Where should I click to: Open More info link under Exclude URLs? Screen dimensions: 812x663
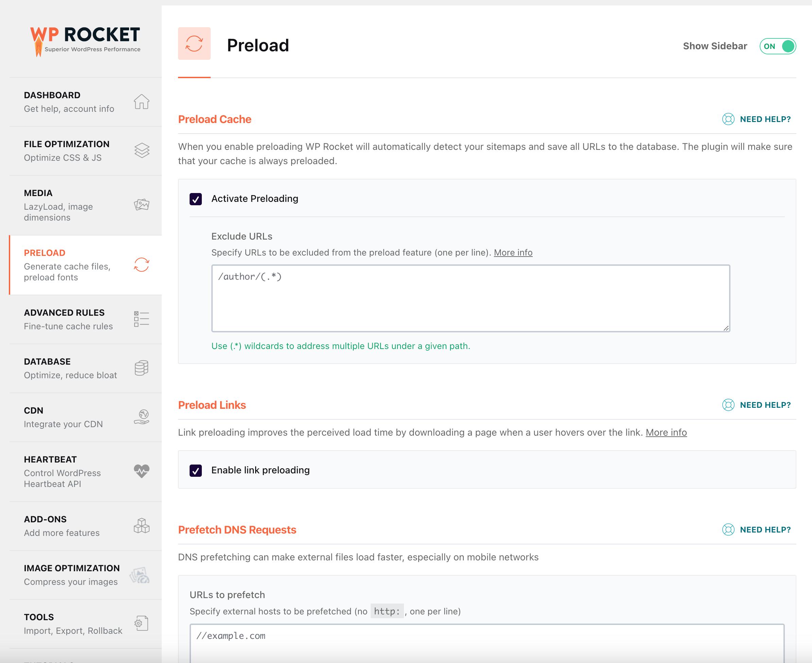point(513,252)
